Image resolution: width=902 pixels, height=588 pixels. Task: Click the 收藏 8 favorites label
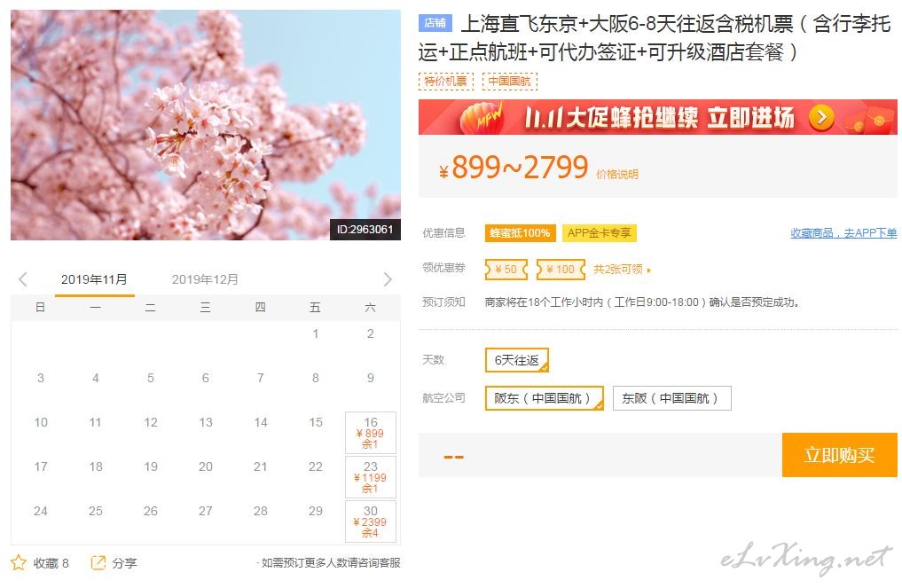[x=51, y=562]
